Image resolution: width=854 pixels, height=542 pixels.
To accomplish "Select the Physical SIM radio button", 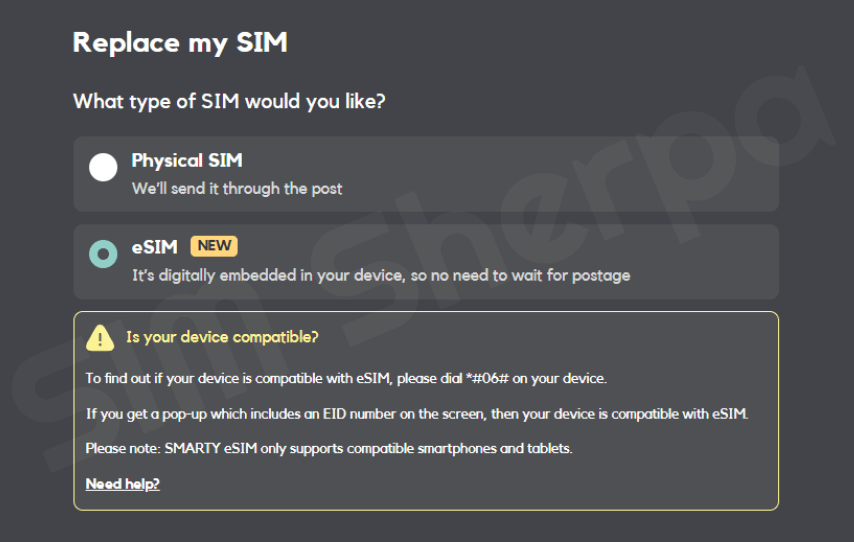I will 103,167.
